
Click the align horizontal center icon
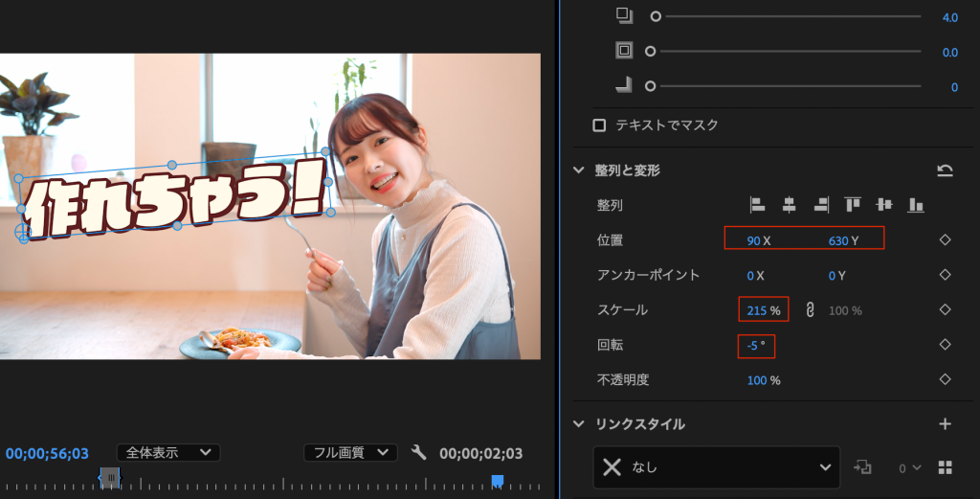789,204
